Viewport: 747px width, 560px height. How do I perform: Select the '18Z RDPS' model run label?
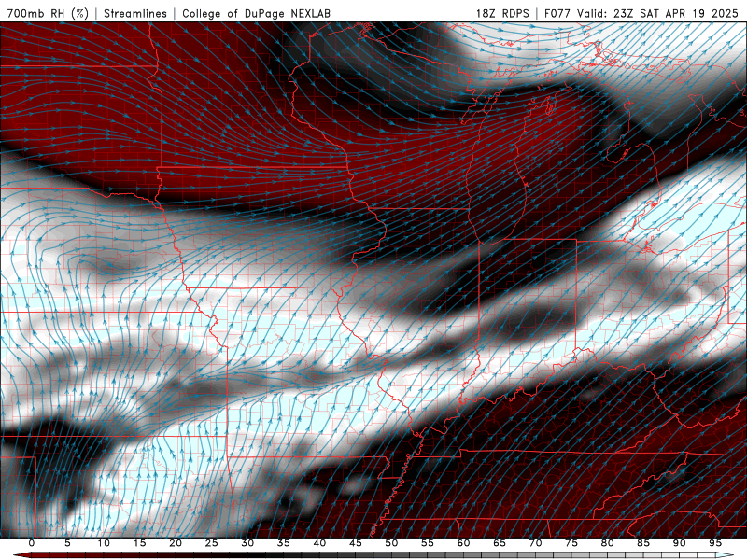pyautogui.click(x=502, y=13)
